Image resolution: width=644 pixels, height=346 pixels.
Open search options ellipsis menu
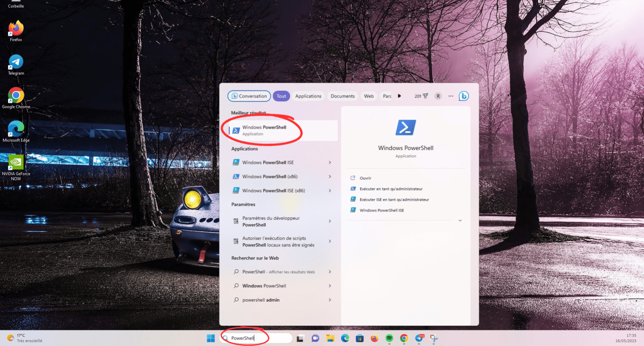(x=451, y=96)
